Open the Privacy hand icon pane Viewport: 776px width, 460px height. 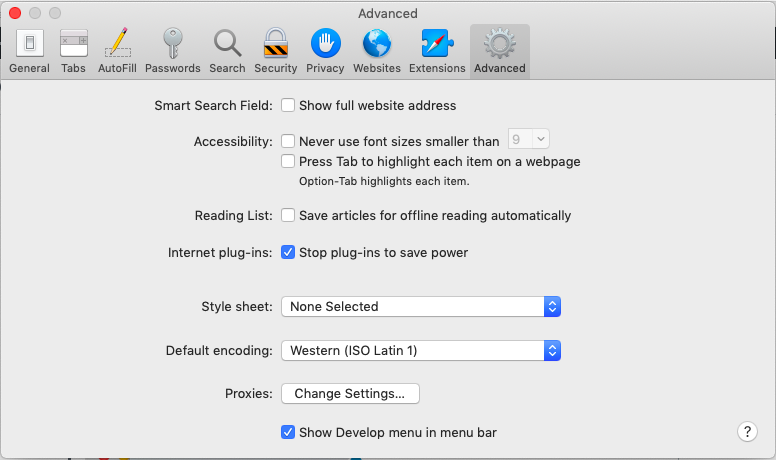click(325, 51)
